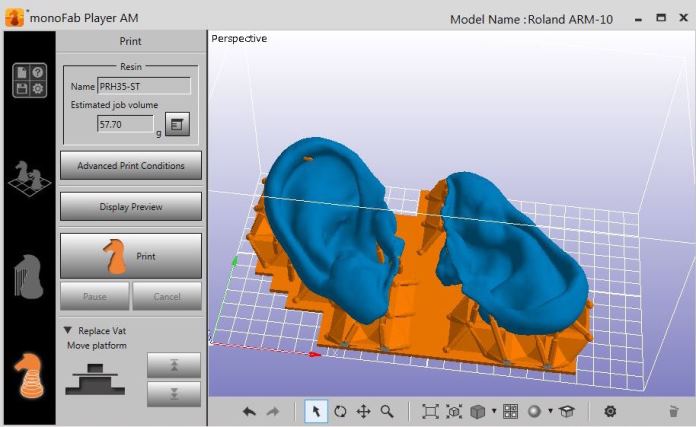Click the platform illustration under Move platform
Viewport: 696px width, 427px height.
point(95,380)
